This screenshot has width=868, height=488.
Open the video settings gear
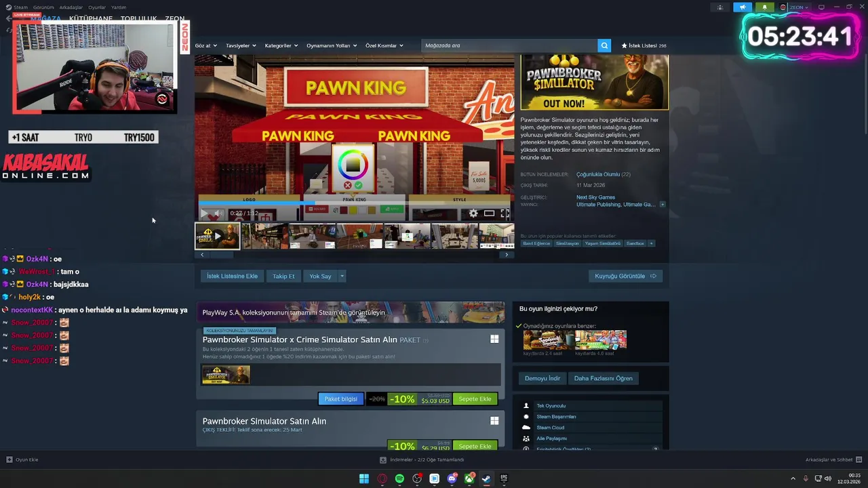[x=473, y=213]
